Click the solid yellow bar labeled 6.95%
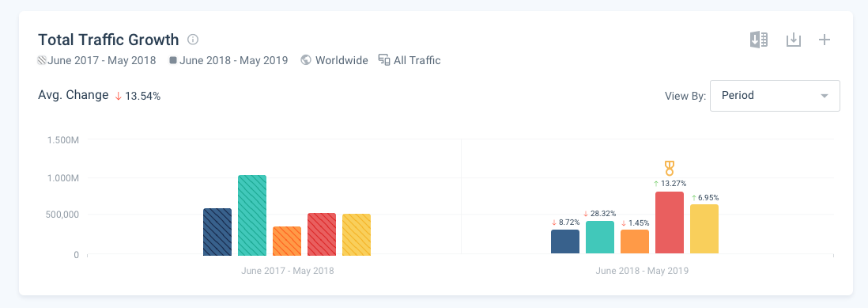This screenshot has width=868, height=308. coord(704,230)
